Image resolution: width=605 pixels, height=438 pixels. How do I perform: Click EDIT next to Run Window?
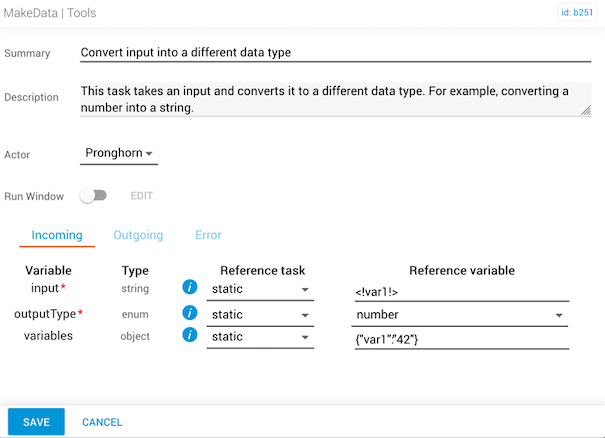coord(141,196)
